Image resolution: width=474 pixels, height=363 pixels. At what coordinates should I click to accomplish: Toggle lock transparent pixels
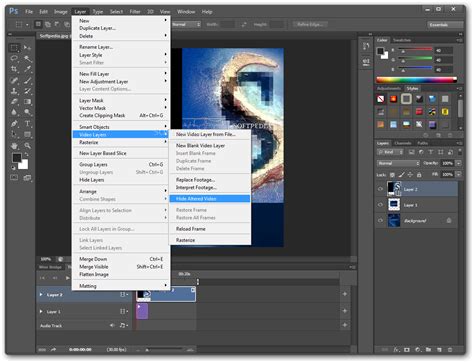point(392,175)
